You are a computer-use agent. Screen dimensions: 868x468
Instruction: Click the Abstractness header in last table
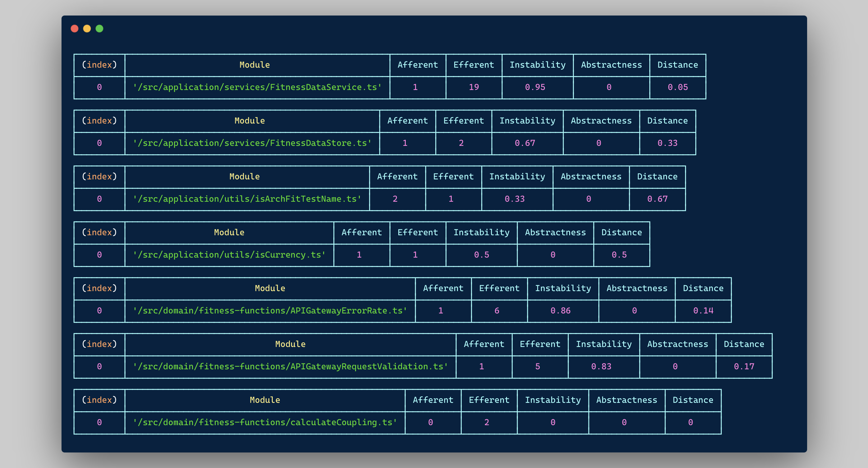coord(626,400)
